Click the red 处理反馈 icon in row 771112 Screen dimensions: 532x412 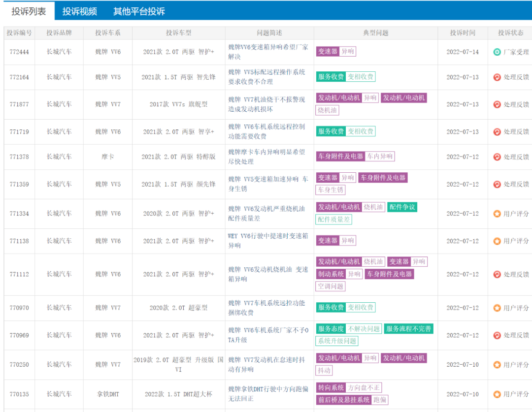tap(497, 274)
